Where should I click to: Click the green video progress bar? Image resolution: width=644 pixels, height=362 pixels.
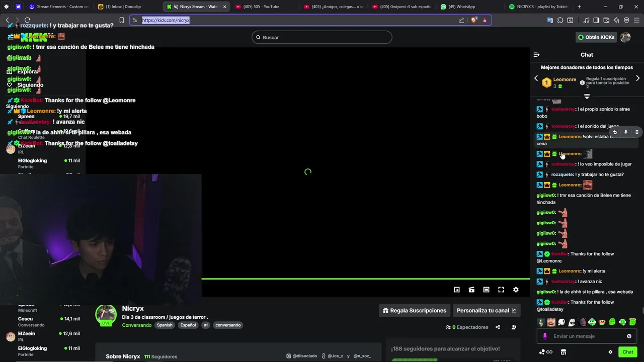pyautogui.click(x=365, y=279)
